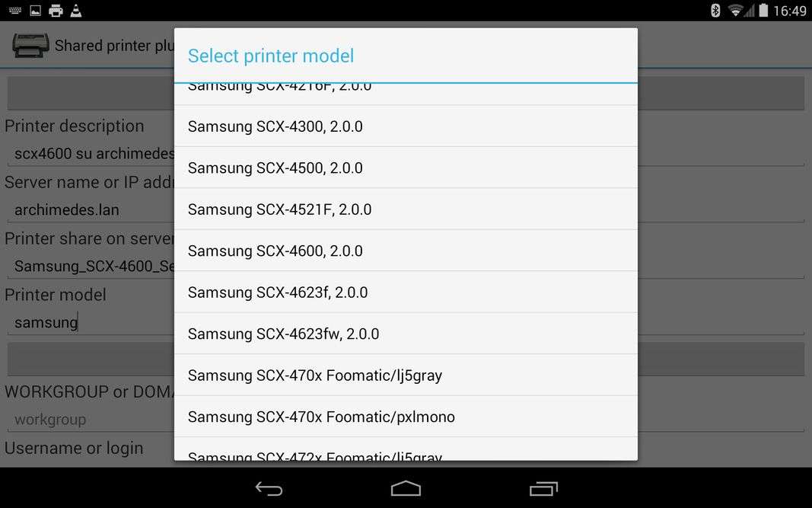Tap the Android home navigation button
Viewport: 812px width, 508px height.
(406, 488)
